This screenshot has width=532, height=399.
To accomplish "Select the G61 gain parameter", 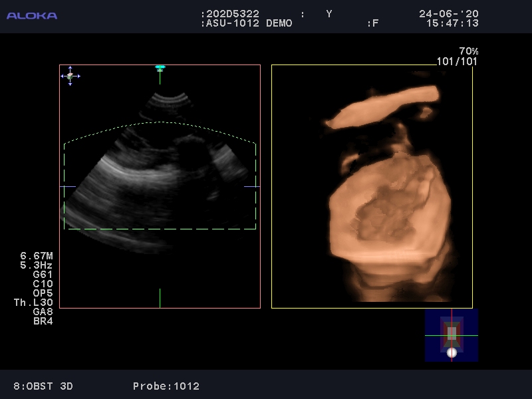I will tap(43, 275).
